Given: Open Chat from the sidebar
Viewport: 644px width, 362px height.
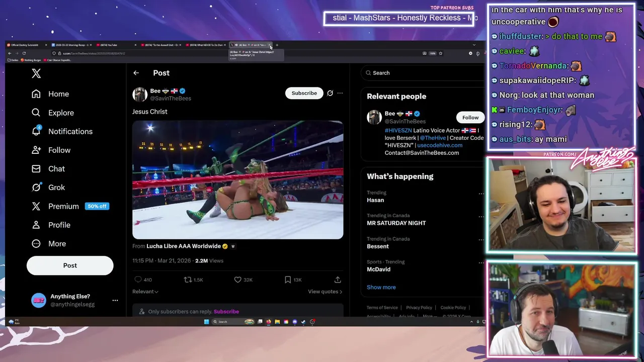Looking at the screenshot, I should pyautogui.click(x=48, y=168).
